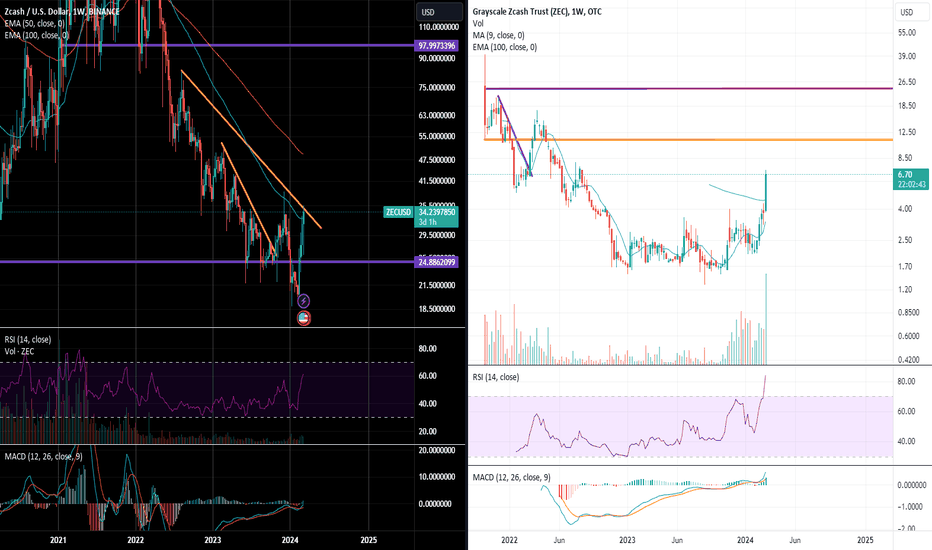Click the 2021 label on the time axis
This screenshot has height=550, width=932.
tap(58, 540)
